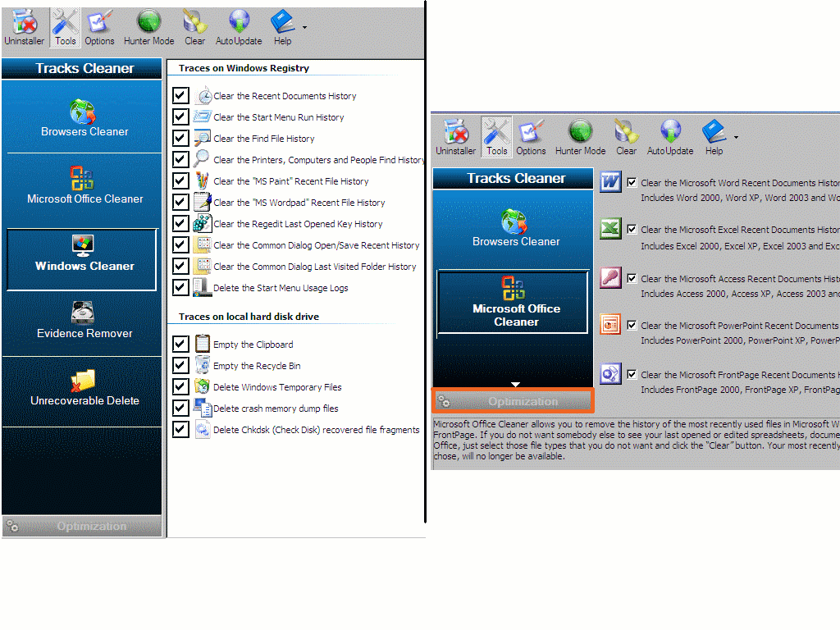
Task: Open Help in the left window toolbar
Action: pyautogui.click(x=282, y=28)
